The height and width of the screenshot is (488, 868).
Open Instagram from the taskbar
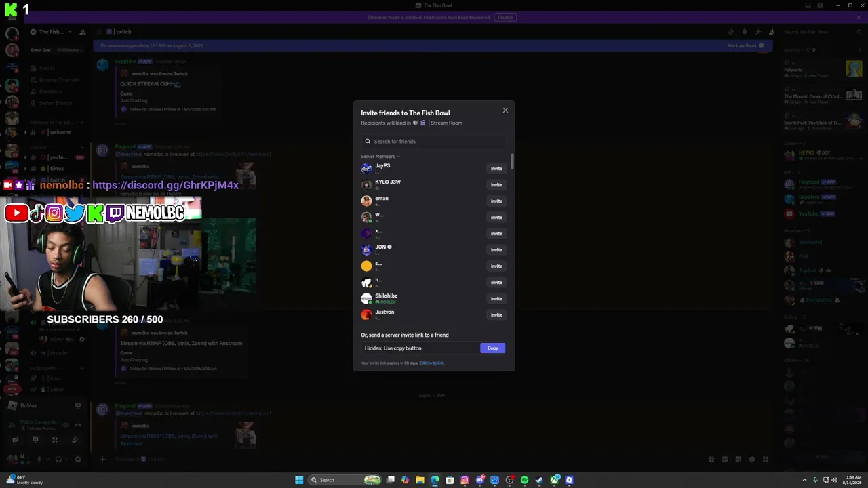pyautogui.click(x=465, y=480)
